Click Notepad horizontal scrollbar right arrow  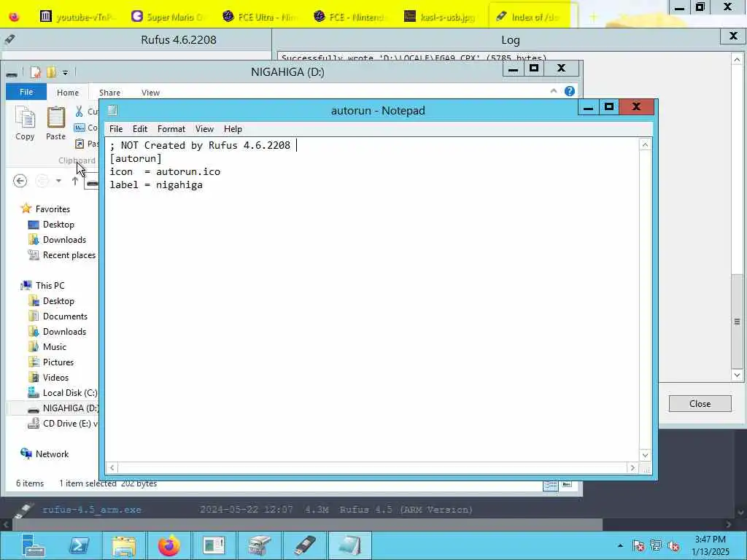[632, 467]
